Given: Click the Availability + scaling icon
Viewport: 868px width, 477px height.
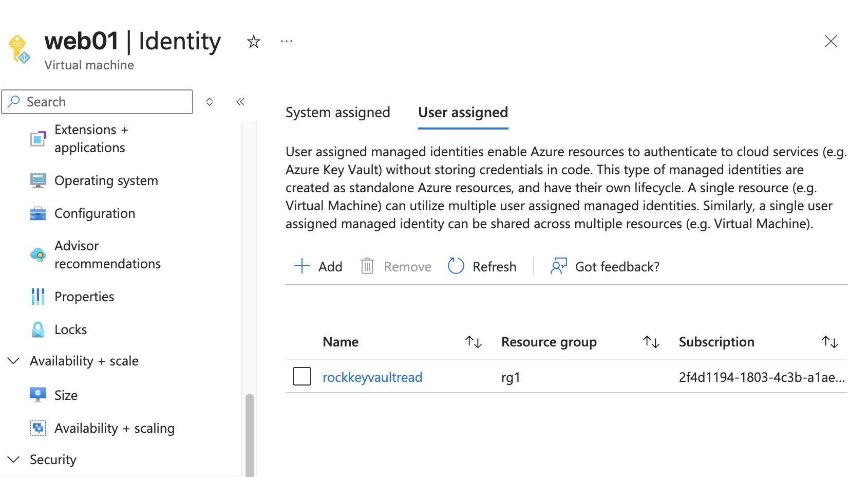Looking at the screenshot, I should click(38, 428).
